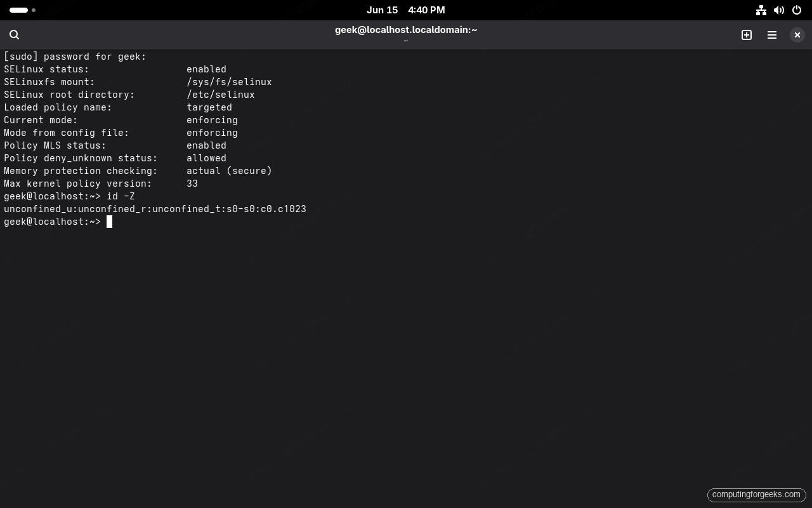Open the clock showing Jun 15 4:40 PM
This screenshot has width=812, height=508.
click(406, 10)
